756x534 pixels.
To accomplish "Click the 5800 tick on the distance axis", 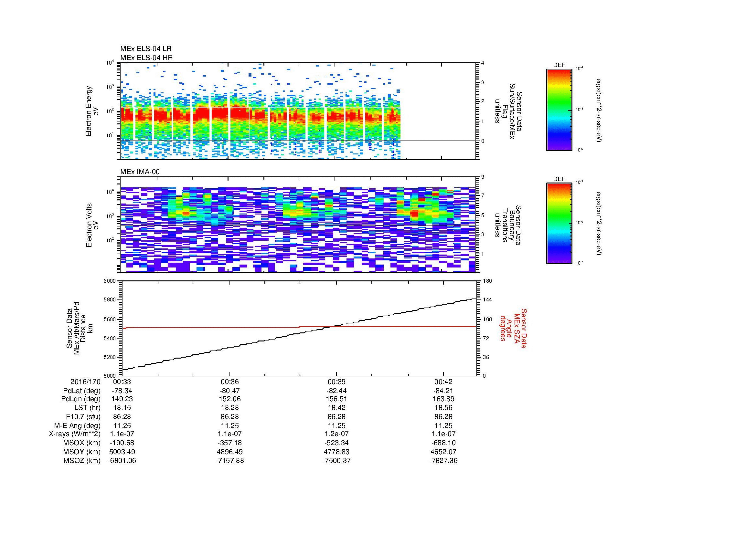I will 110,300.
